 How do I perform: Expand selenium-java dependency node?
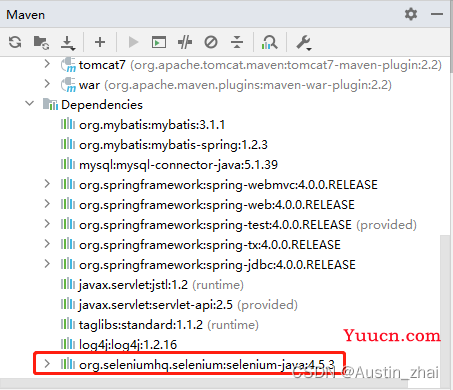tap(47, 364)
